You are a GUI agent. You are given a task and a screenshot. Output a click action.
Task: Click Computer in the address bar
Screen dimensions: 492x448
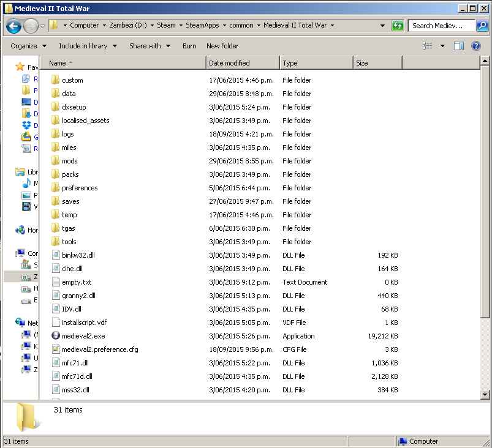(x=84, y=25)
